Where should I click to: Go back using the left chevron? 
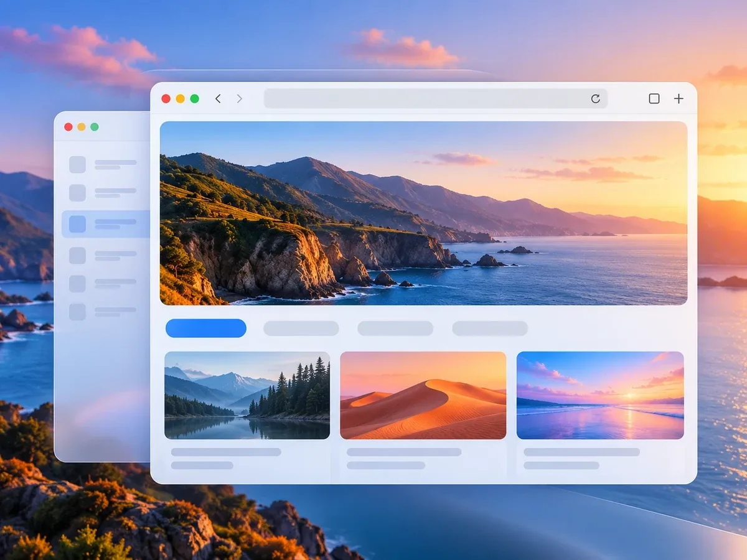point(218,98)
